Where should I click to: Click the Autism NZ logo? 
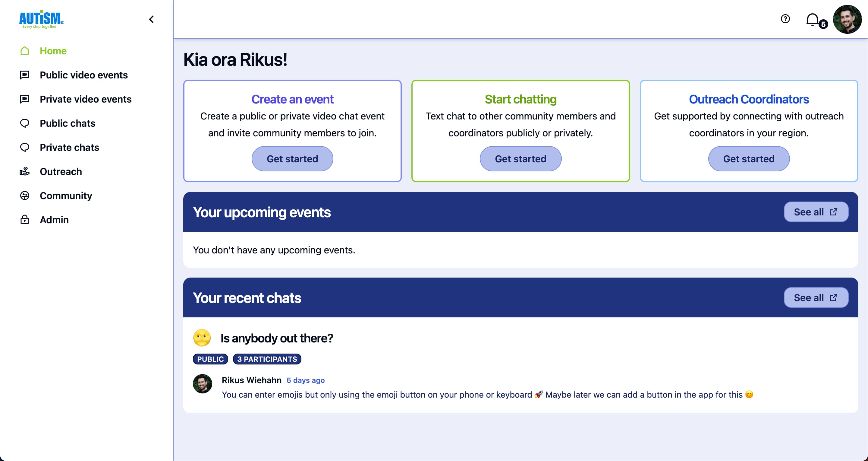click(x=41, y=19)
